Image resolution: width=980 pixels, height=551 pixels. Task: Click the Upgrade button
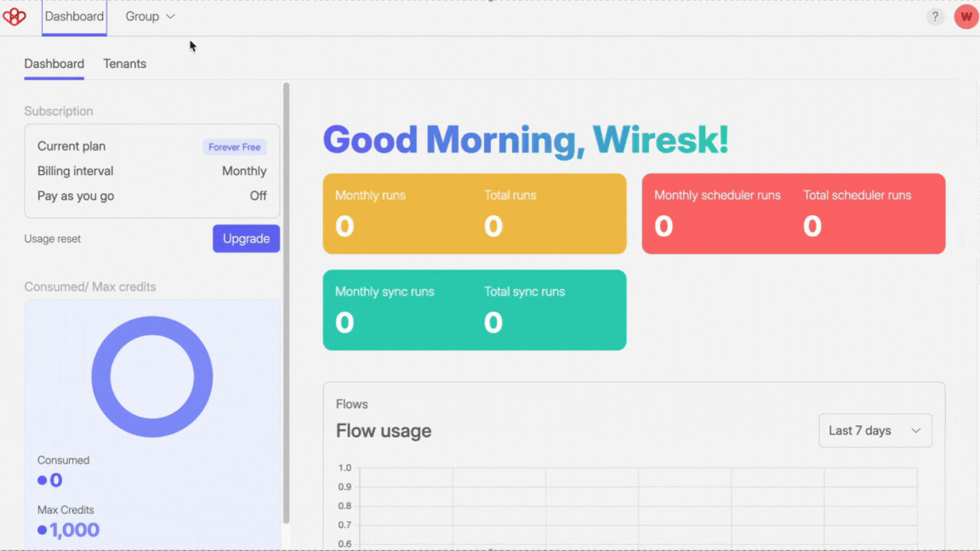[246, 239]
